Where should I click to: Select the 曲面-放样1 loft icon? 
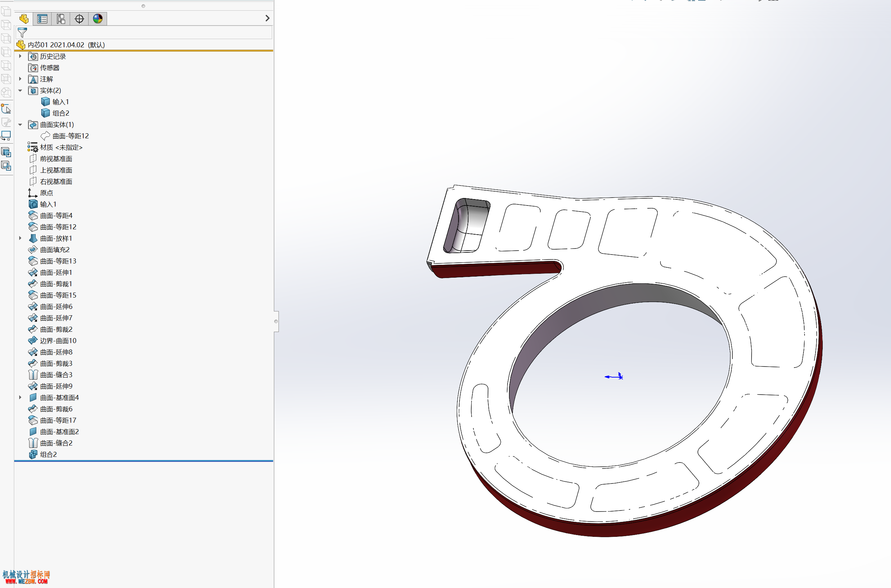tap(33, 238)
